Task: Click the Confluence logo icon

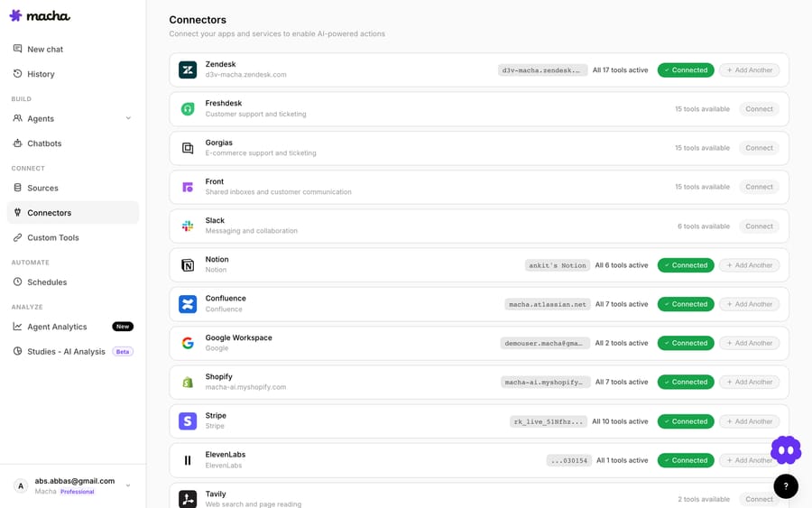Action: click(188, 304)
